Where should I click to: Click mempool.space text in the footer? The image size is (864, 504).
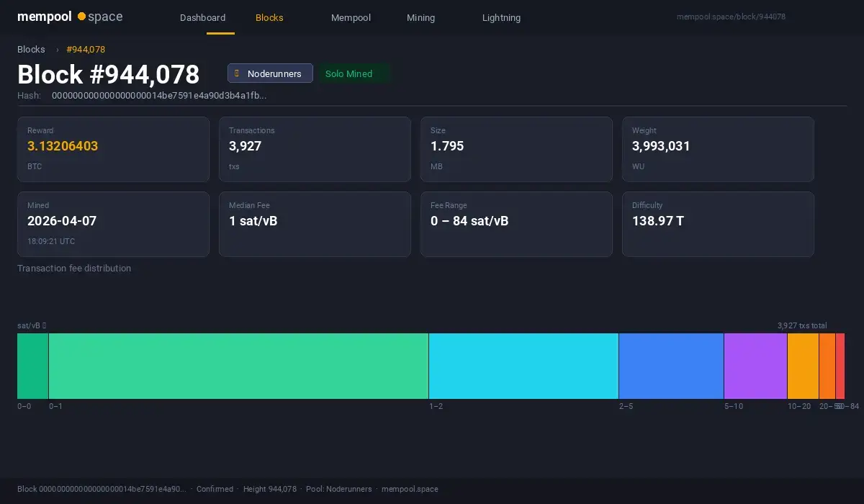click(410, 489)
